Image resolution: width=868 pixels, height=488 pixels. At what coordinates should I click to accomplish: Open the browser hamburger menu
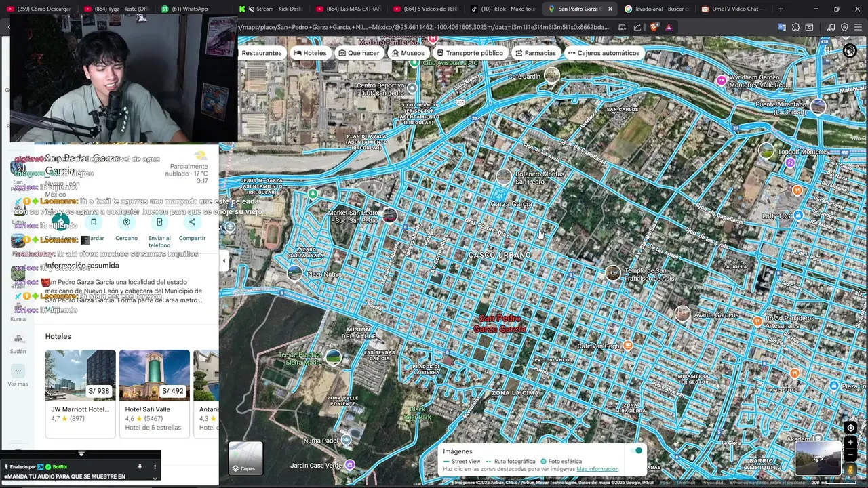[x=858, y=27]
